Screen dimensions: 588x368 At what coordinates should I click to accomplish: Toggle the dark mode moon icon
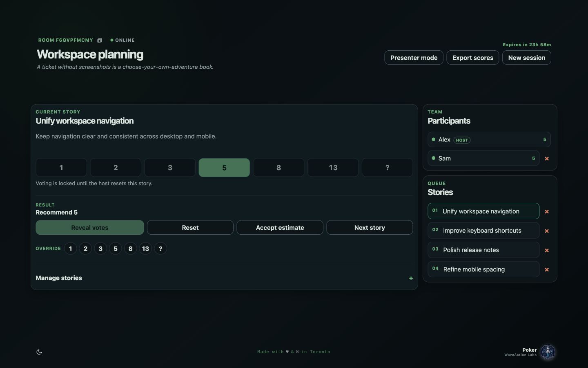39,352
